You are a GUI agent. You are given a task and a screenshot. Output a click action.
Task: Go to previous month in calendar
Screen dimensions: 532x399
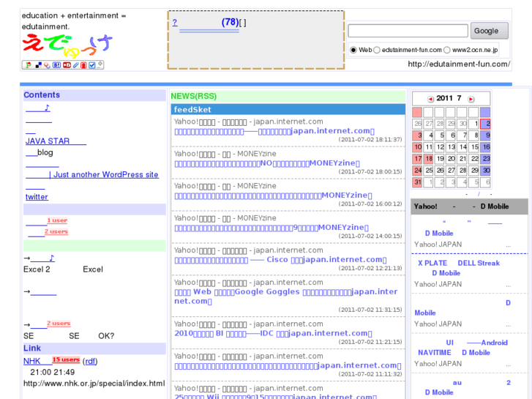pos(430,99)
